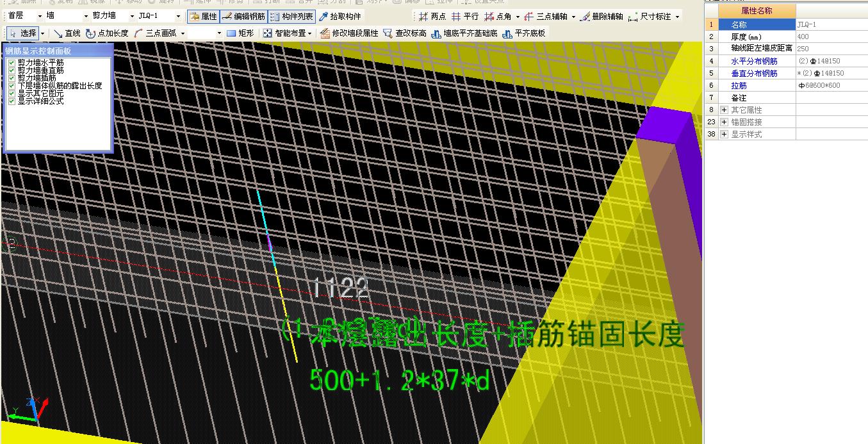Screen dimensions: 868x444
Task: Uncheck 剪力墙垂直筋 checkbox
Action: click(x=12, y=70)
